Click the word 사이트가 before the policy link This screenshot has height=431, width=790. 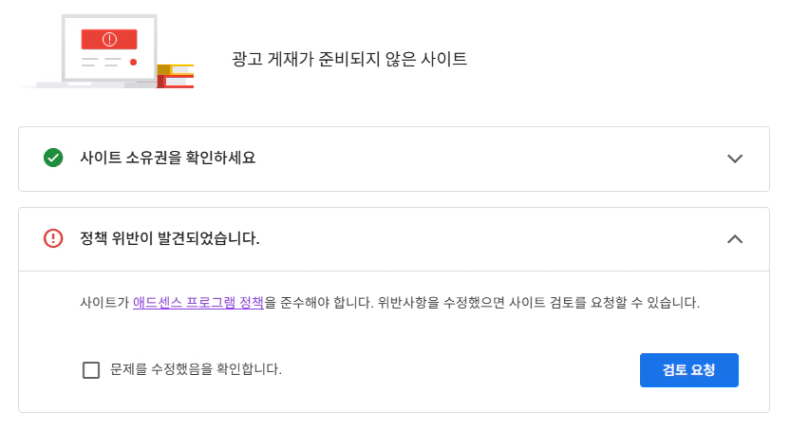tap(105, 302)
